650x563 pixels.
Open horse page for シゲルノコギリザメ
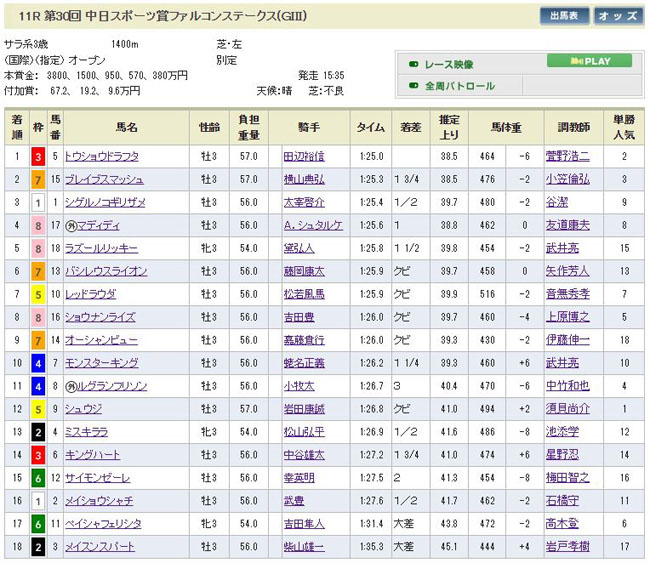[103, 202]
